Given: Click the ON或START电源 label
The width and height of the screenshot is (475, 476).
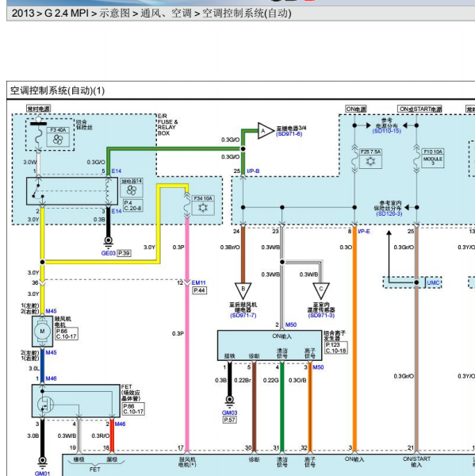Looking at the screenshot, I should pos(419,109).
